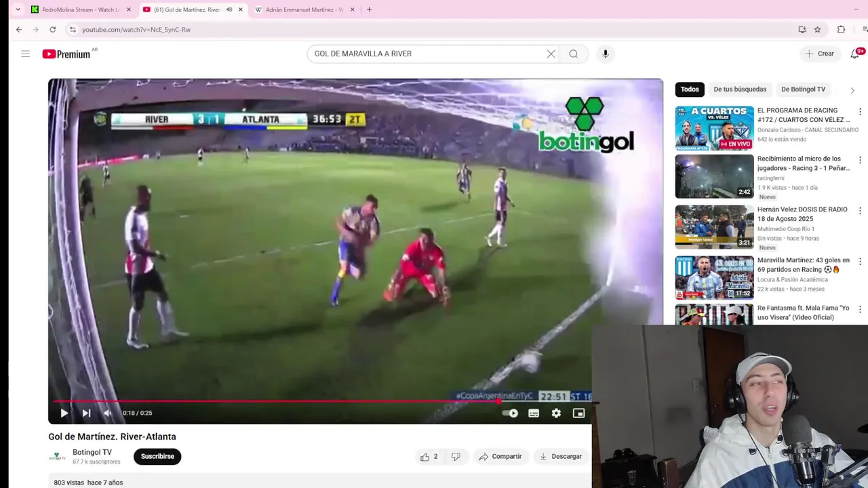Reload the current page

53,30
